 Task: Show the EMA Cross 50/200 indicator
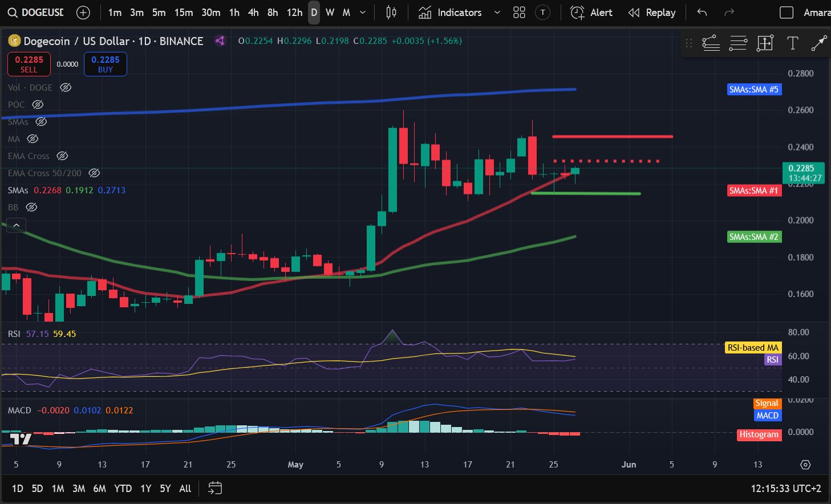tap(95, 173)
